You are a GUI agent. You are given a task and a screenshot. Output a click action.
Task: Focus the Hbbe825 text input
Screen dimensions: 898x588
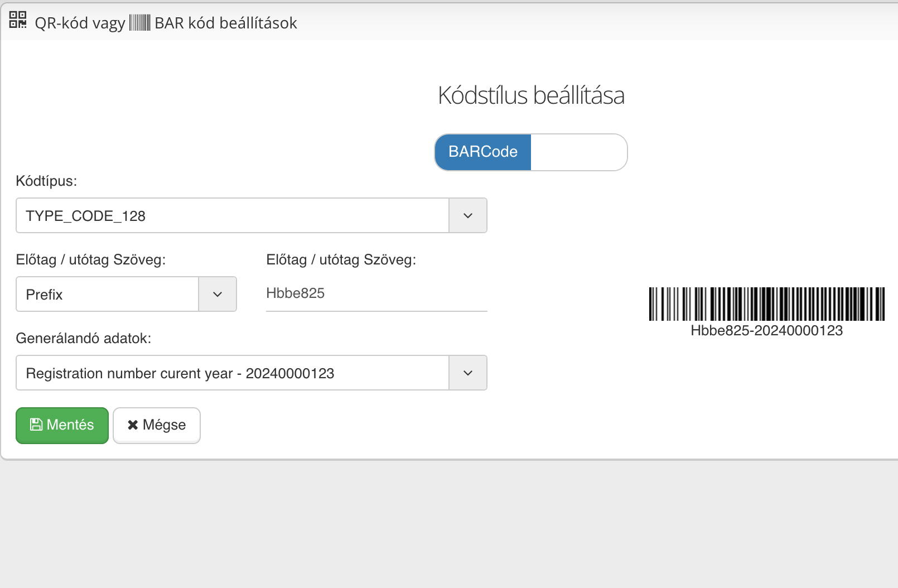pos(376,293)
